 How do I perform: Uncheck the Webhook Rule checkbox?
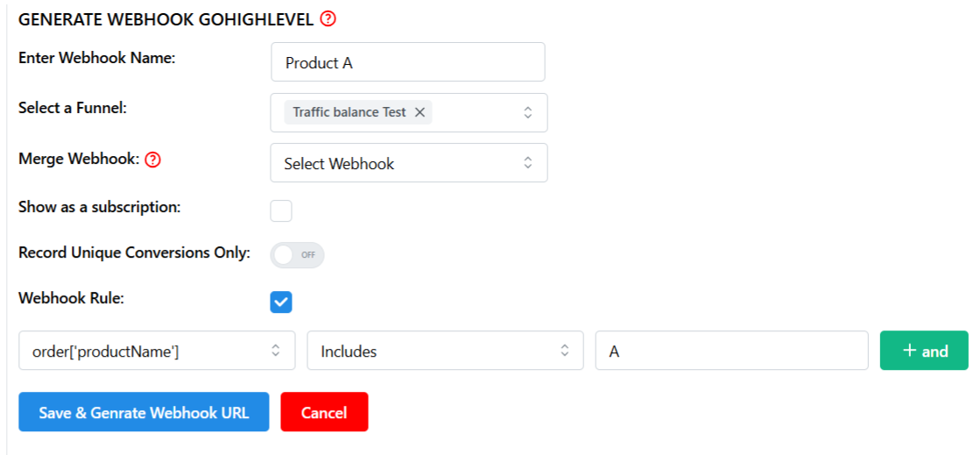280,302
